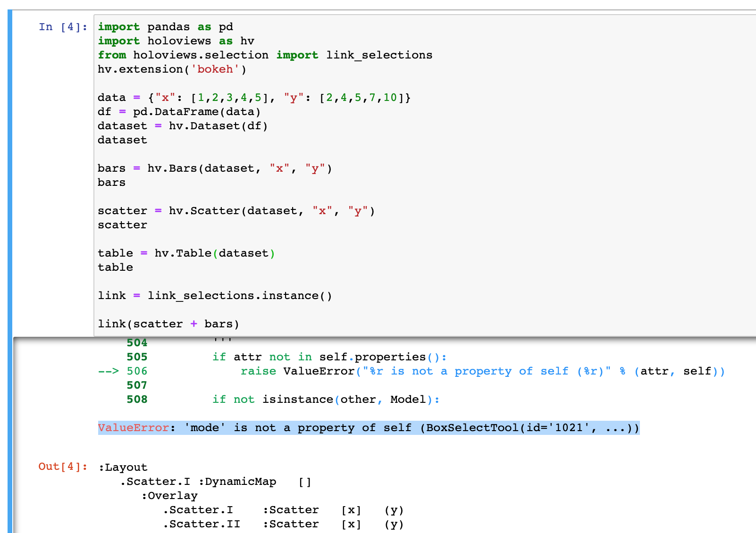Click the In [4]: cell prompt
The height and width of the screenshot is (533, 756).
coord(63,27)
